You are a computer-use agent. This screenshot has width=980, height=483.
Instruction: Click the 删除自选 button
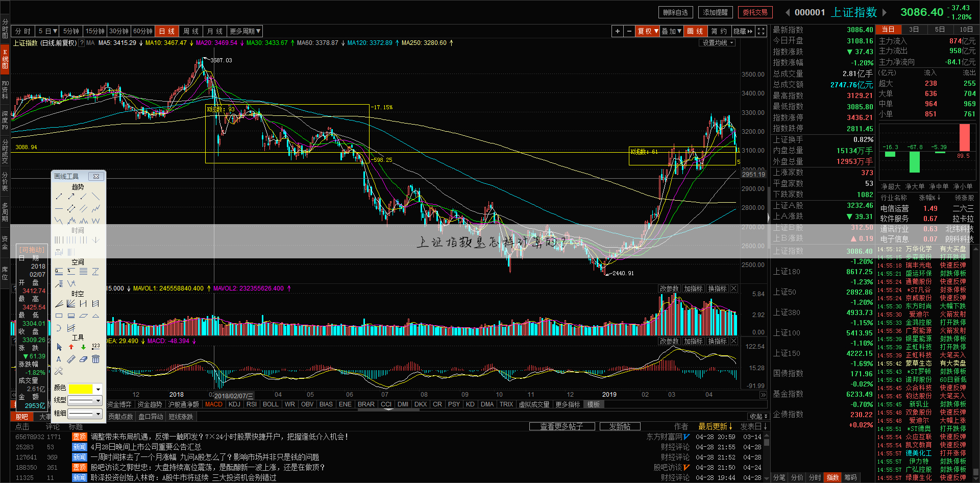point(676,12)
